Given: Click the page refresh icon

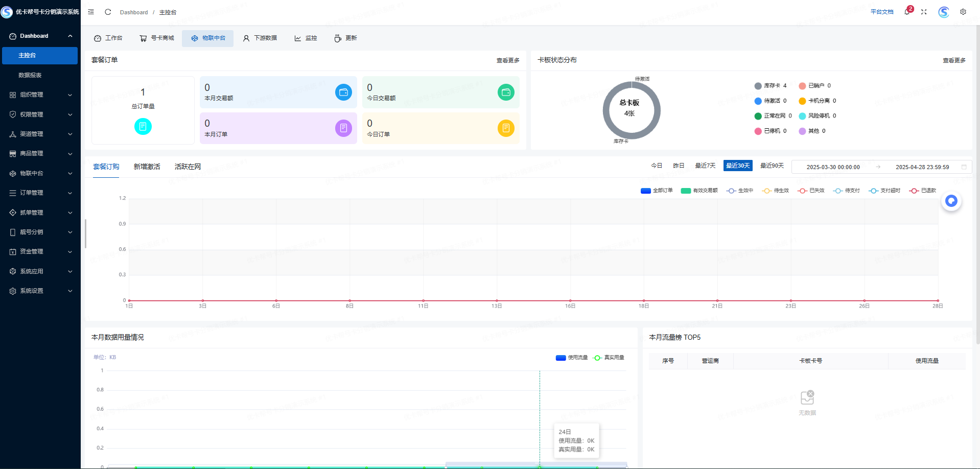Looking at the screenshot, I should pyautogui.click(x=108, y=12).
